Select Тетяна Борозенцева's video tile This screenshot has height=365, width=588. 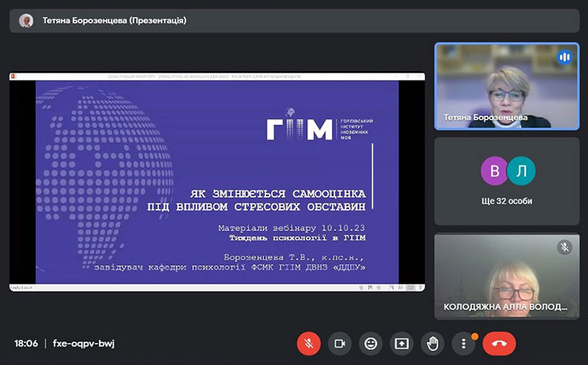506,86
